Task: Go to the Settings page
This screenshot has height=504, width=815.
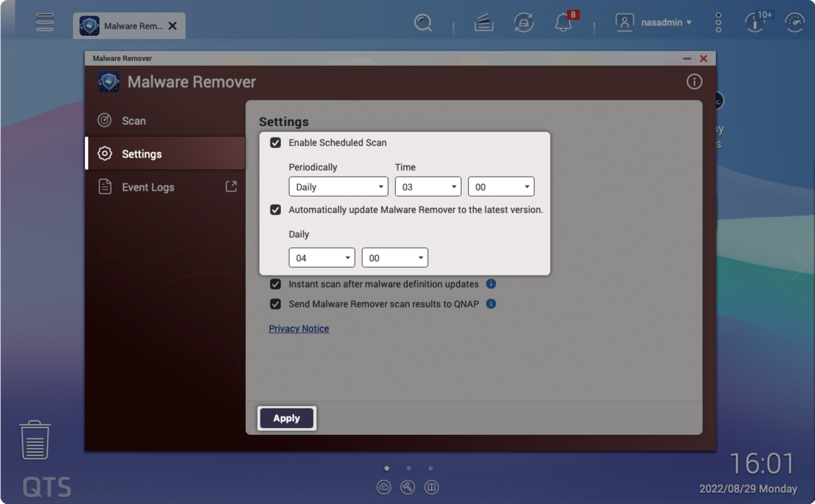Action: coord(165,154)
